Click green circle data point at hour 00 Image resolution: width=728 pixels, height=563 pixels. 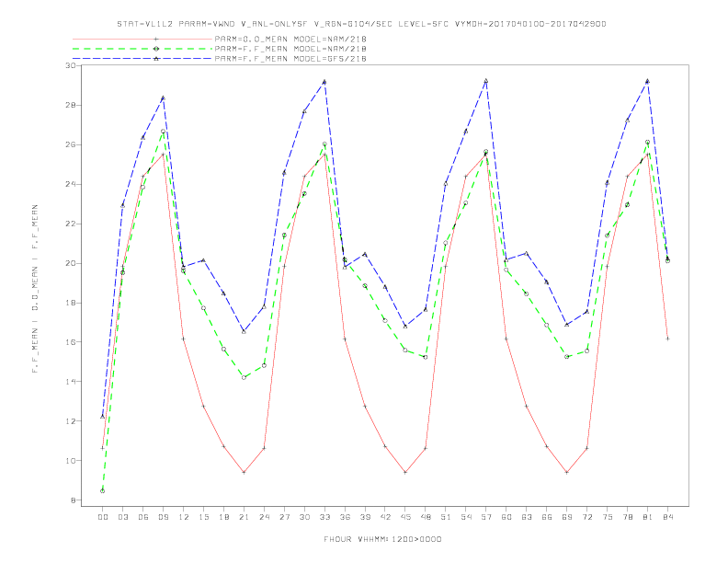click(103, 491)
